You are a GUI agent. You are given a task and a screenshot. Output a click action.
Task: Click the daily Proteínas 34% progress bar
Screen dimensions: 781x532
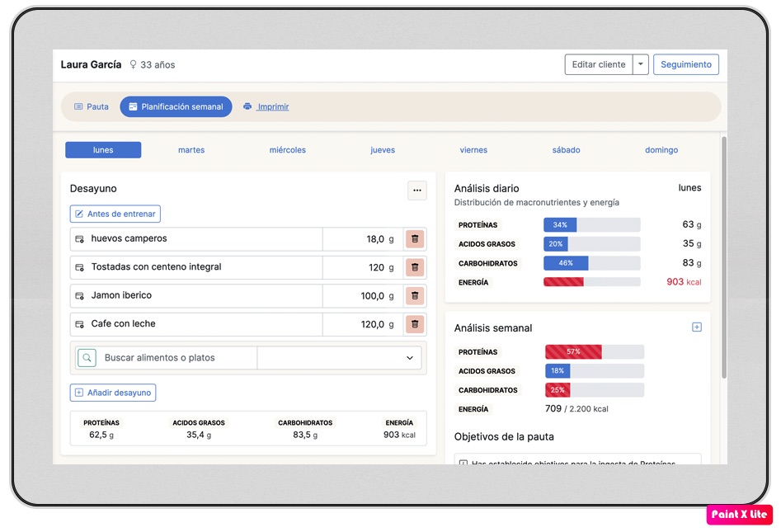pyautogui.click(x=591, y=225)
